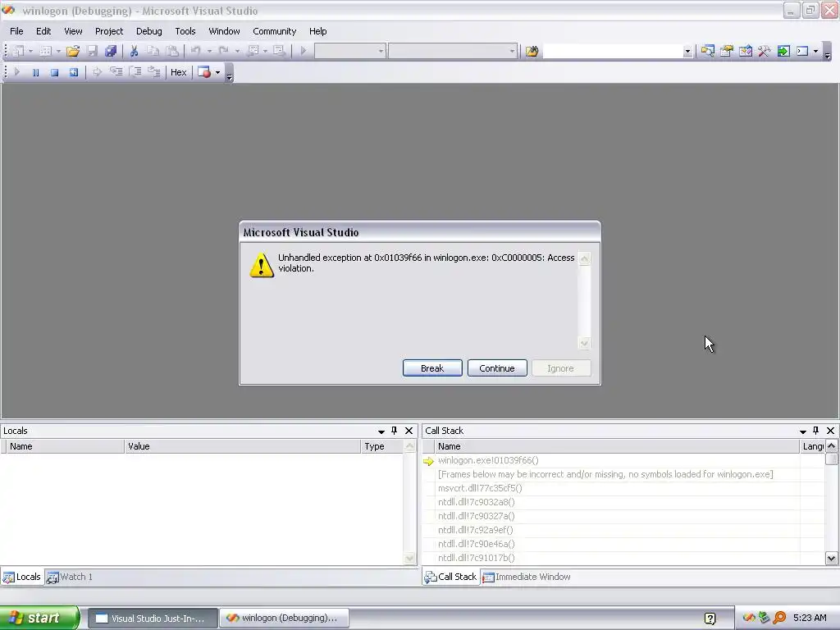This screenshot has height=630, width=840.
Task: Open the Help menu
Action: [x=318, y=31]
